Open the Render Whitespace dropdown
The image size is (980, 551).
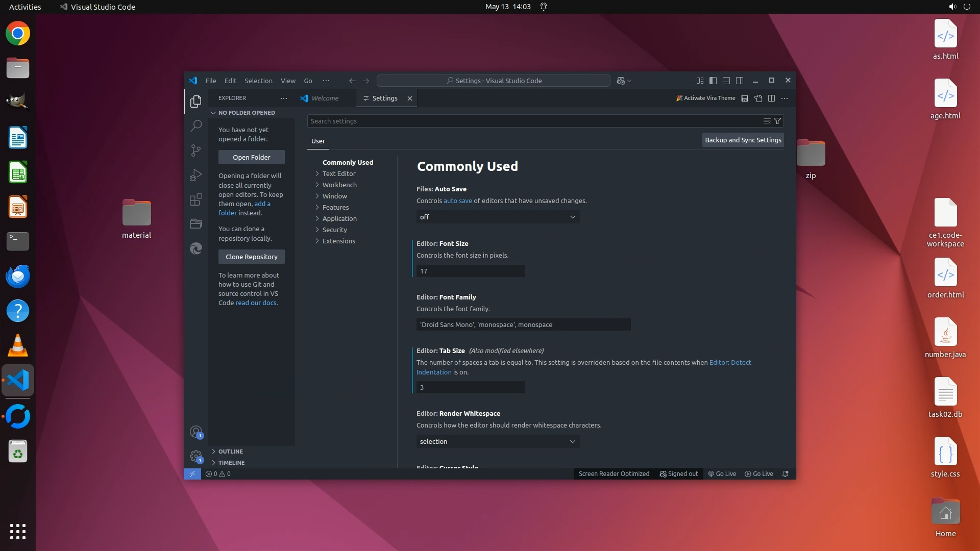coord(498,442)
